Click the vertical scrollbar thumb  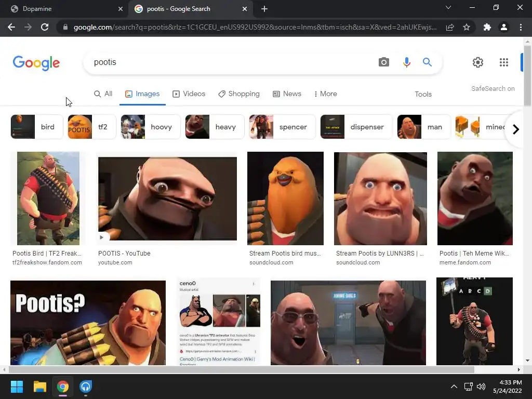527,76
